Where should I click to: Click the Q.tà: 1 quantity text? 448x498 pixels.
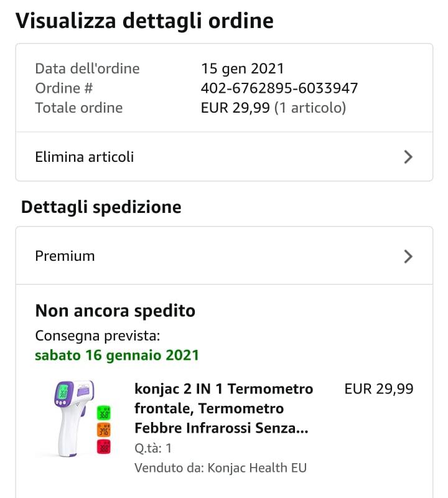click(153, 448)
